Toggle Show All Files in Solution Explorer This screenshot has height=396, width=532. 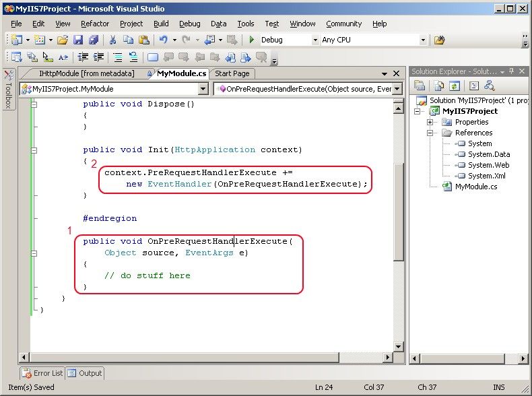438,86
